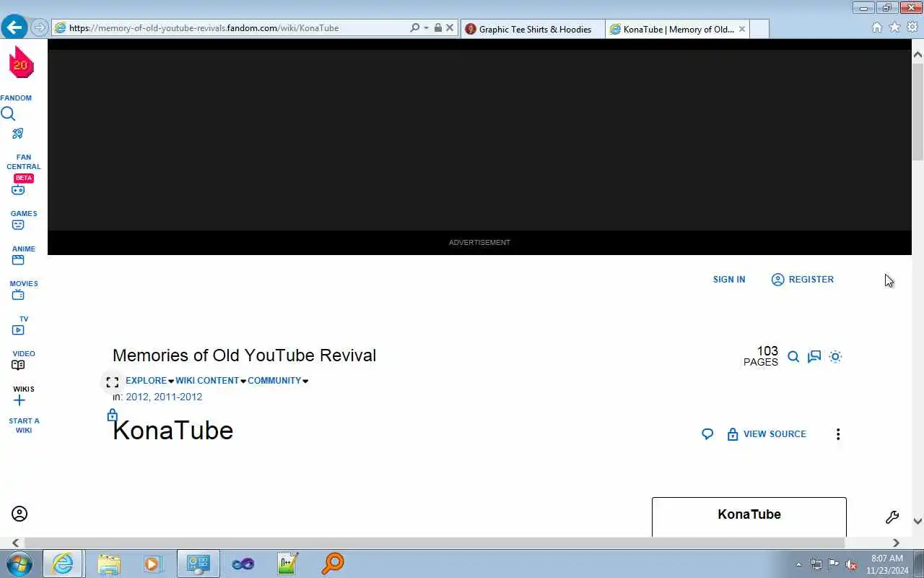
Task: Click the lock icon above KonaTube title
Action: pyautogui.click(x=112, y=415)
